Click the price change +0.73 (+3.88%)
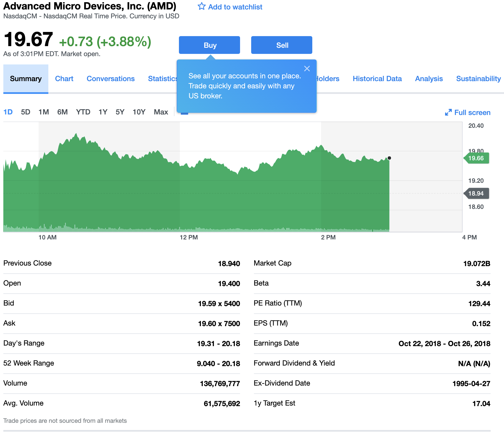The height and width of the screenshot is (440, 504). coord(105,42)
